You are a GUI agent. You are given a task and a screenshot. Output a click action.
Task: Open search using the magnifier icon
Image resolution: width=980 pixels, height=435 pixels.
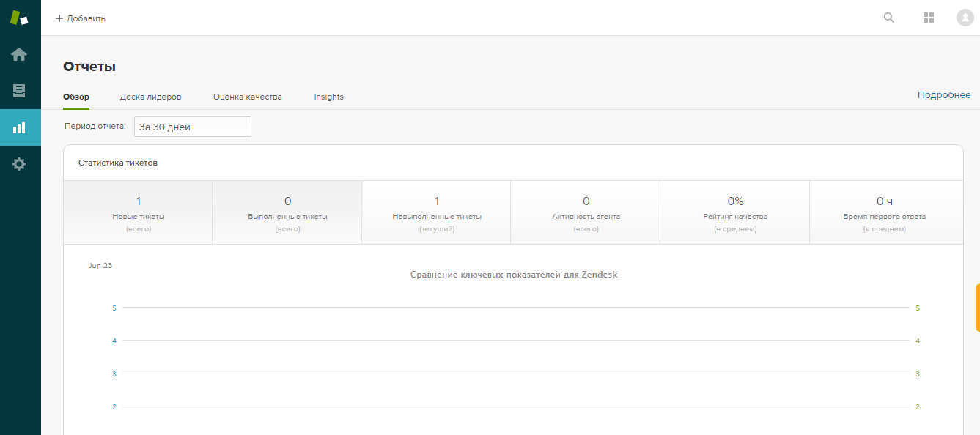coord(888,18)
